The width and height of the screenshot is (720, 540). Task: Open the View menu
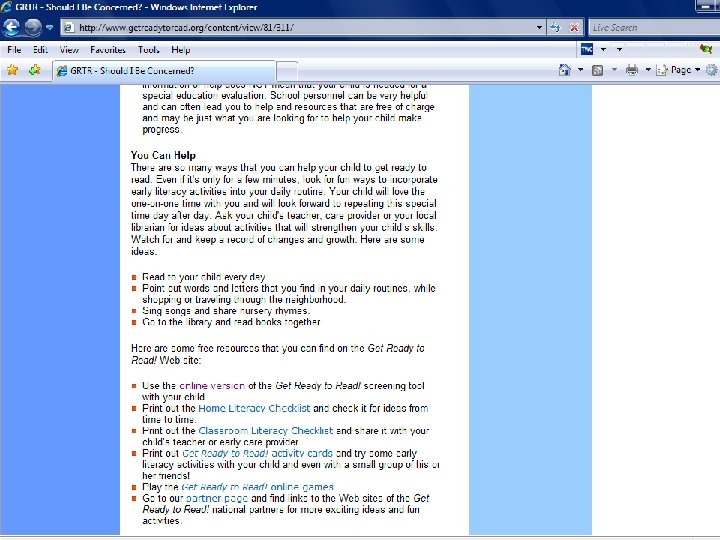pos(69,50)
